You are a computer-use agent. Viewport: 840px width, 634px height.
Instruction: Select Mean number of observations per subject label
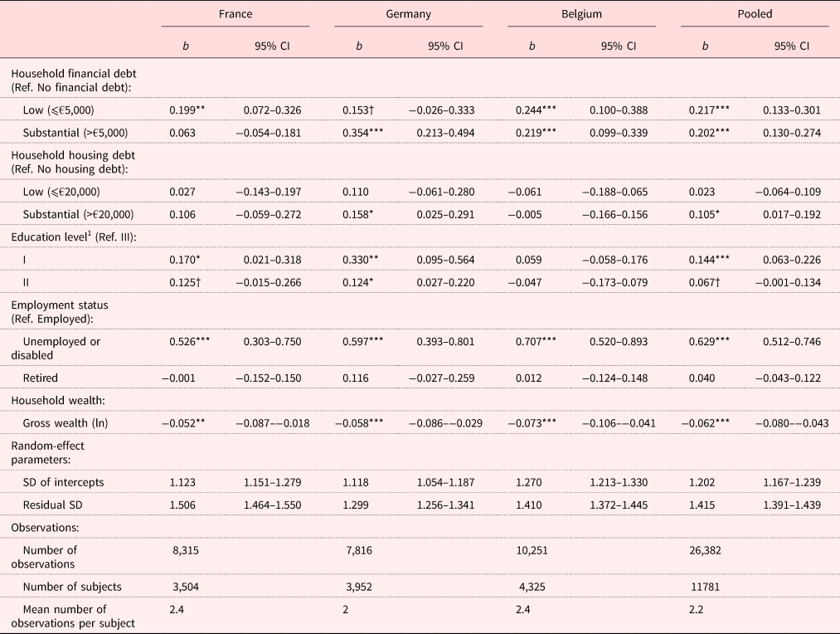79,617
